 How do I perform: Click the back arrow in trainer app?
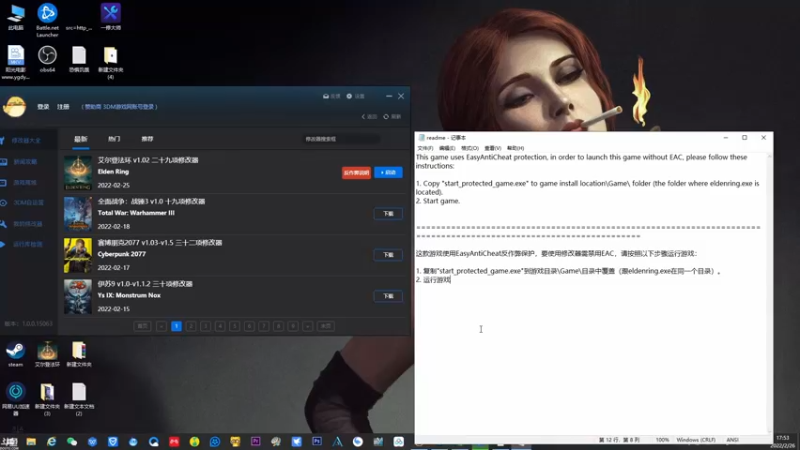363,116
